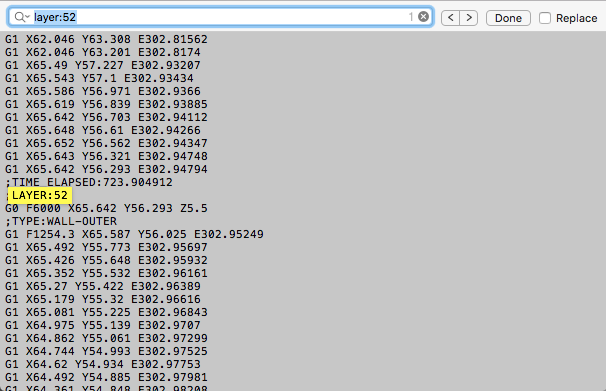Click the ;TYPE:WALL-OUTER line
606x391 pixels.
[61, 221]
